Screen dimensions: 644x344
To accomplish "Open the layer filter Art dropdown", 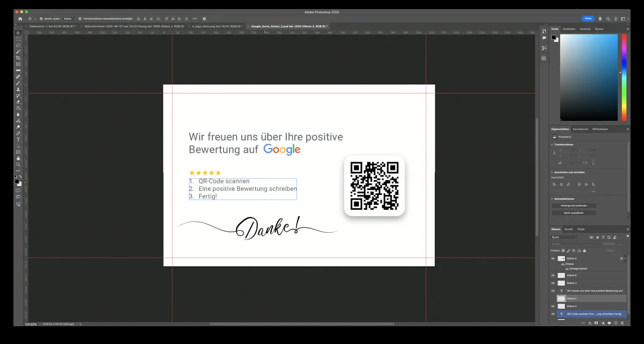I will pos(565,237).
